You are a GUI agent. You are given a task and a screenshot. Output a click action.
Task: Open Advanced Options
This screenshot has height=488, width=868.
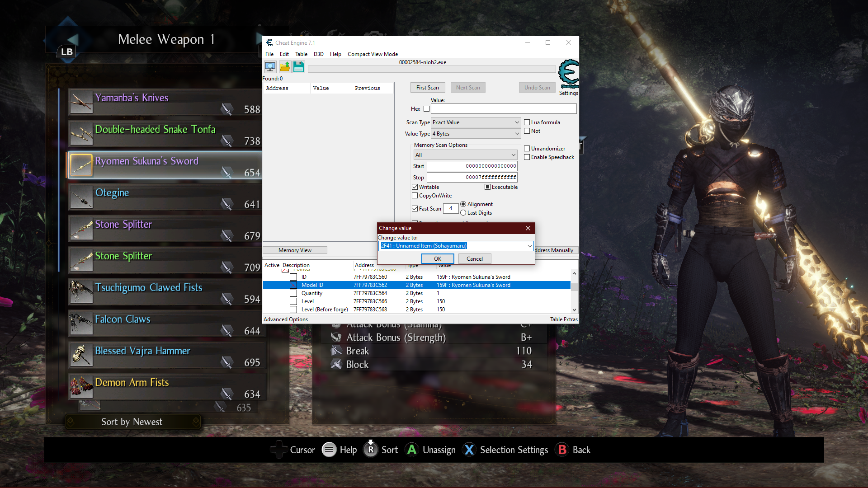point(286,319)
